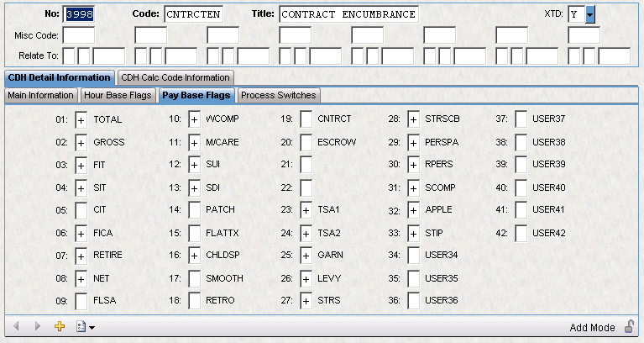Check the 37 USER37 flag box
644x343 pixels.
(521, 120)
